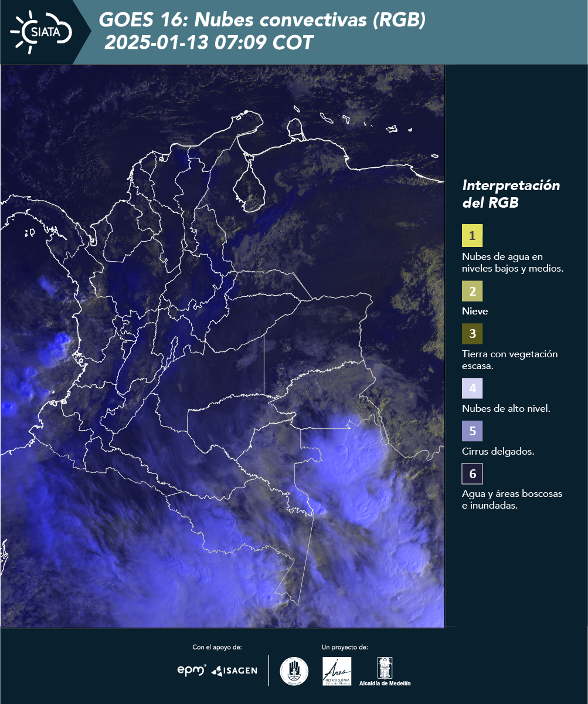Click the ISAGEN logo in footer
588x704 pixels.
(234, 671)
